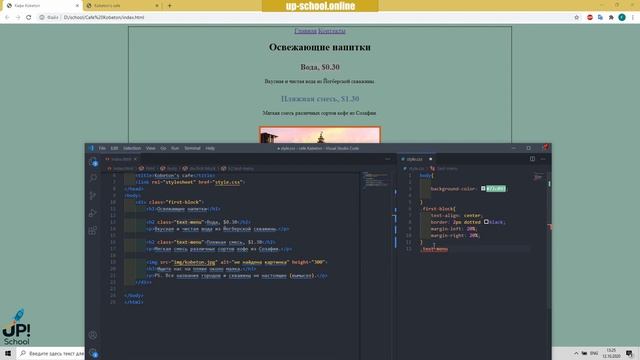Go back in Chrome
Viewport: 640px width, 360px height.
pyautogui.click(x=7, y=17)
